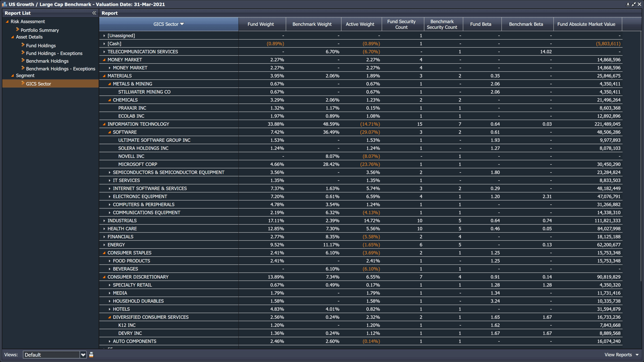Collapse CONSUMER DISCRETIONARY sector
The height and width of the screenshot is (362, 644).
click(104, 277)
